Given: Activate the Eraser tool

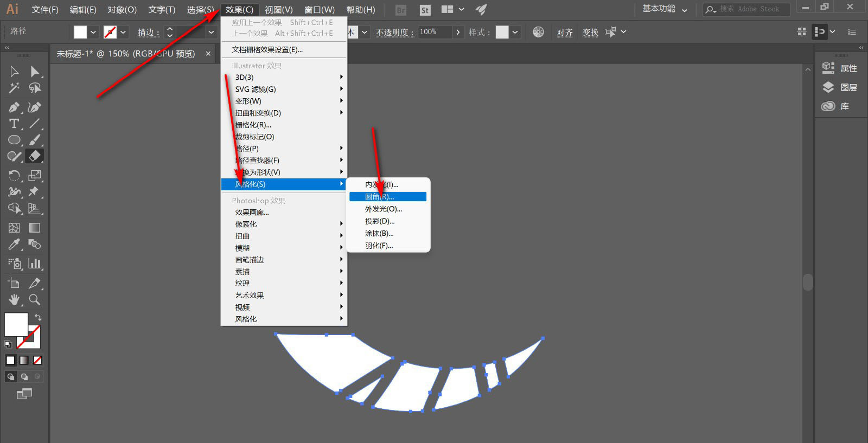Looking at the screenshot, I should (x=34, y=156).
